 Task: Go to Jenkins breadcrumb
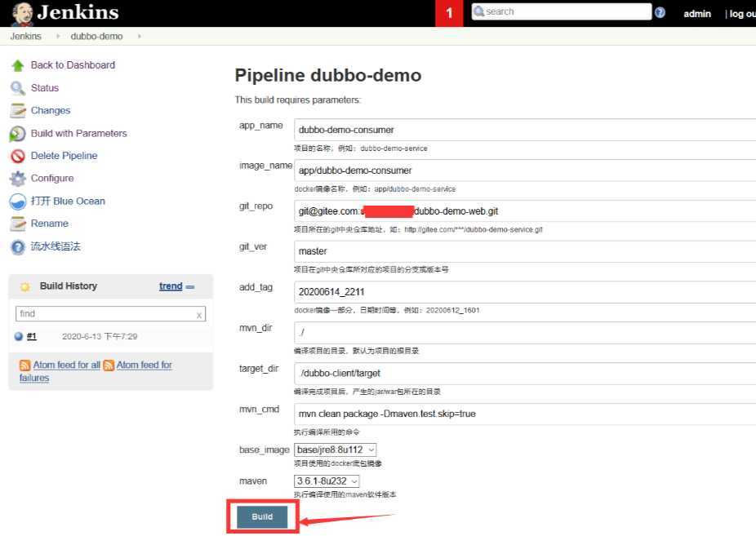pos(26,36)
